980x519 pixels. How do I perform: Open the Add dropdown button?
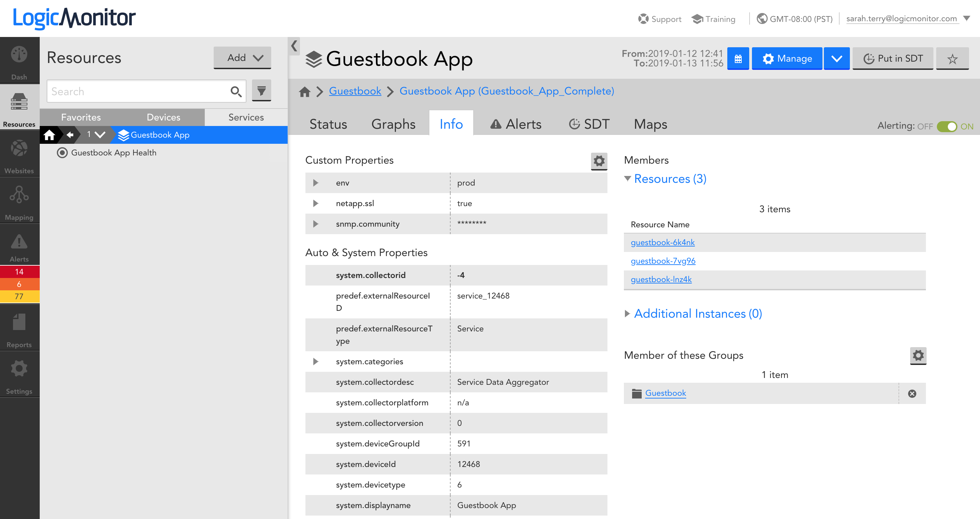coord(242,58)
